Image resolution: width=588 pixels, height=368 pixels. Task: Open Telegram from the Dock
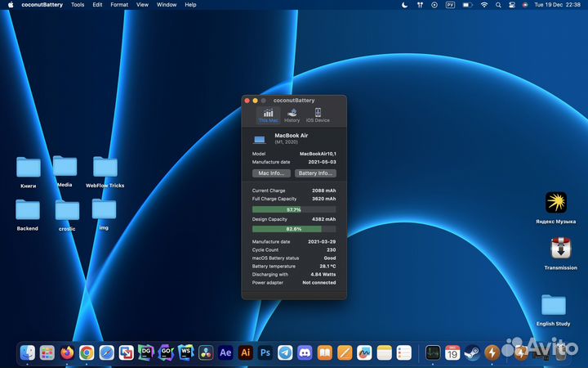click(285, 352)
